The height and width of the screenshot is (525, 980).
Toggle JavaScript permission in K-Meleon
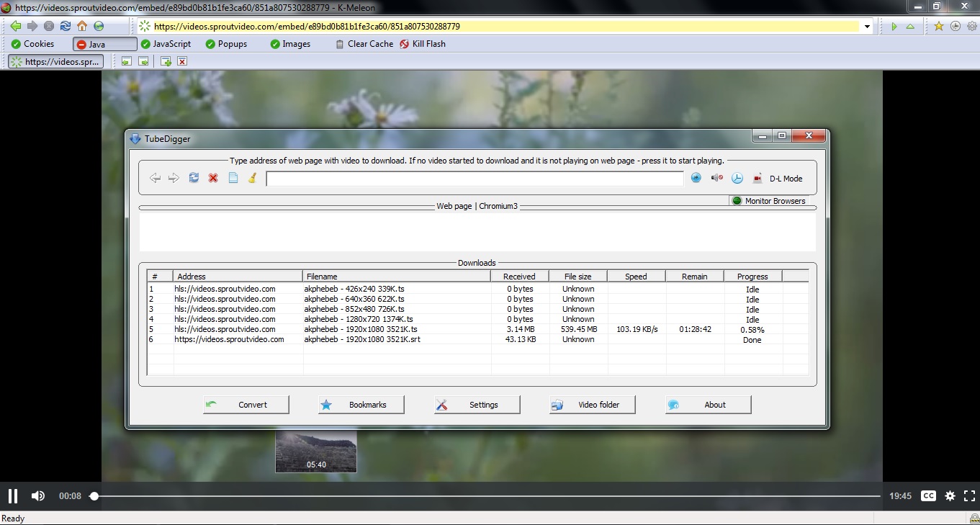(x=166, y=44)
